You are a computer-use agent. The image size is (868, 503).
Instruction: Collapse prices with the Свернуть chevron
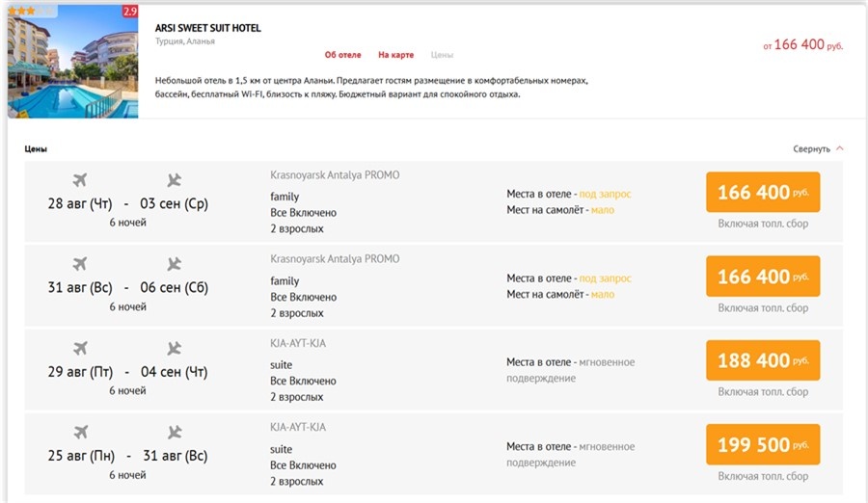pyautogui.click(x=840, y=149)
